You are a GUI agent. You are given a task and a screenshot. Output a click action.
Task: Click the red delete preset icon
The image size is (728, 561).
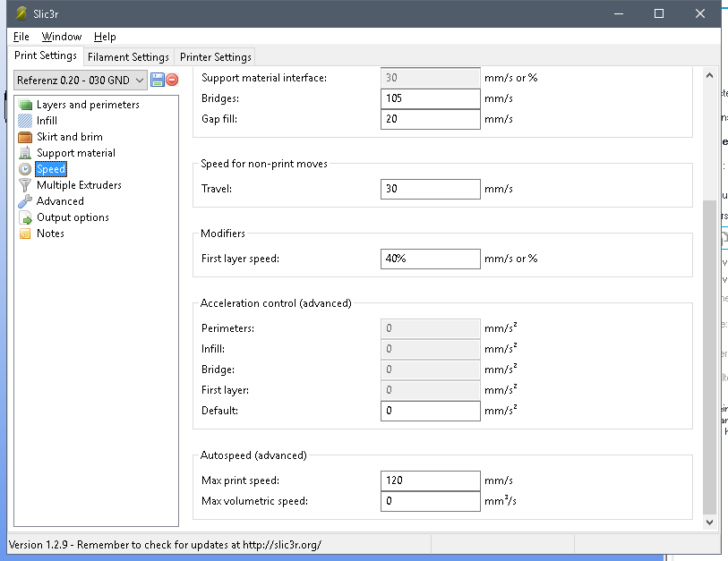point(172,80)
